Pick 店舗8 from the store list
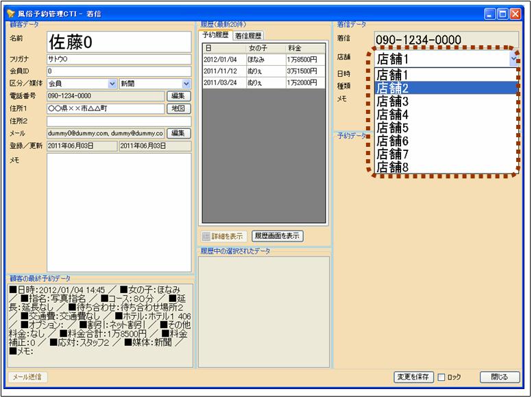The width and height of the screenshot is (532, 398). [444, 167]
